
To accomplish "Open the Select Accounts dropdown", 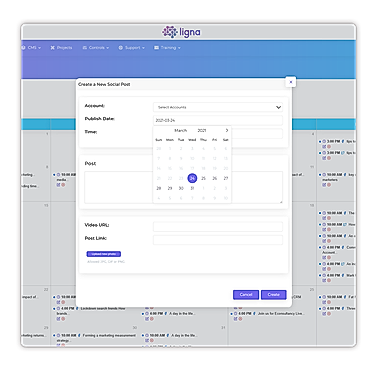I will 218,107.
